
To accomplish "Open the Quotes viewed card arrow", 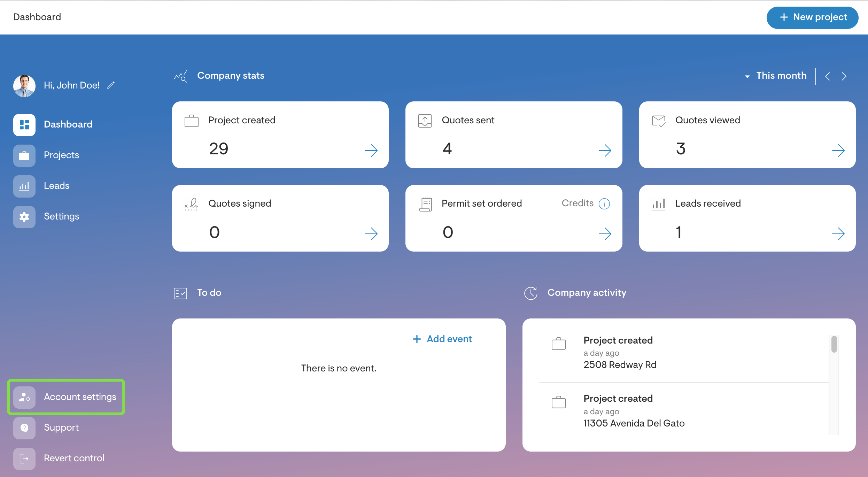I will pos(838,150).
